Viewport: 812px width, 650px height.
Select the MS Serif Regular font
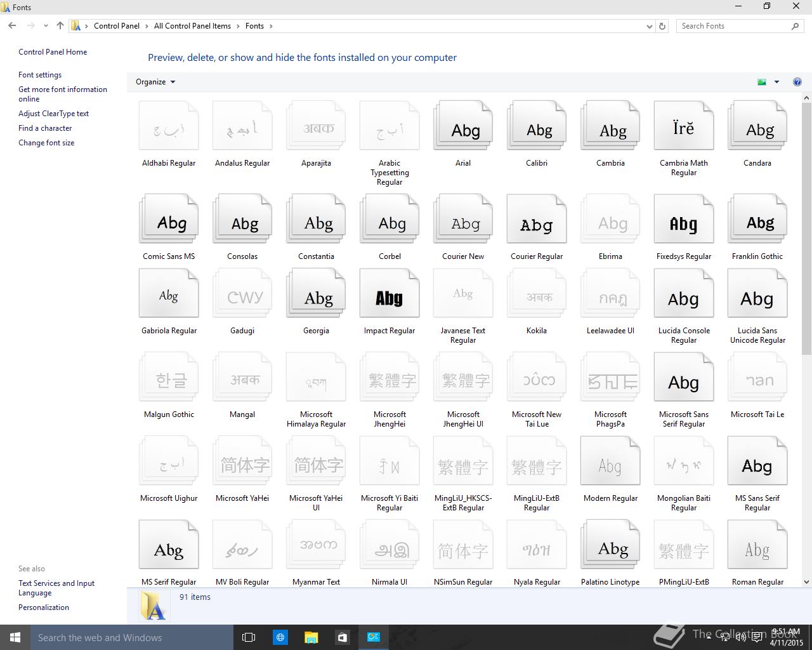pyautogui.click(x=169, y=545)
